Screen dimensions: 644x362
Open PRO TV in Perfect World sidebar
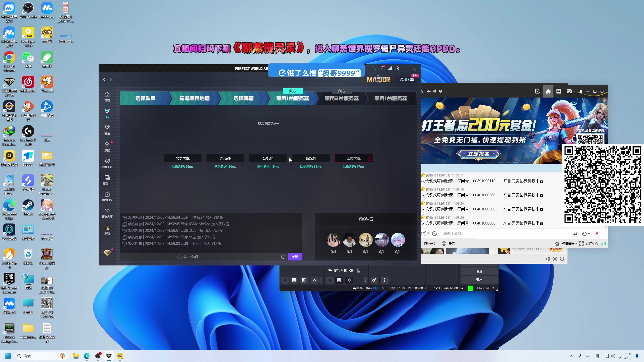pyautogui.click(x=107, y=196)
